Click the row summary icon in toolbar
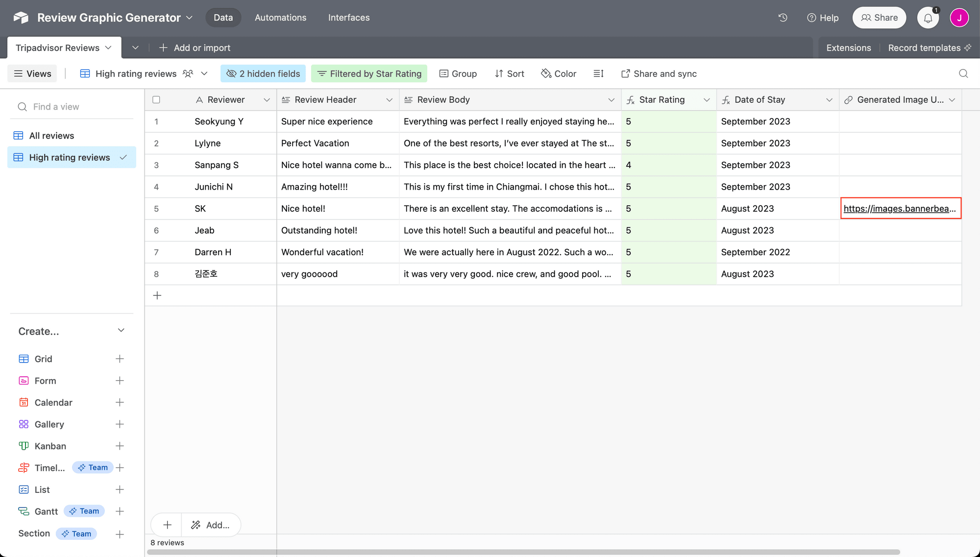Screen dimensions: 980x557 598,73
